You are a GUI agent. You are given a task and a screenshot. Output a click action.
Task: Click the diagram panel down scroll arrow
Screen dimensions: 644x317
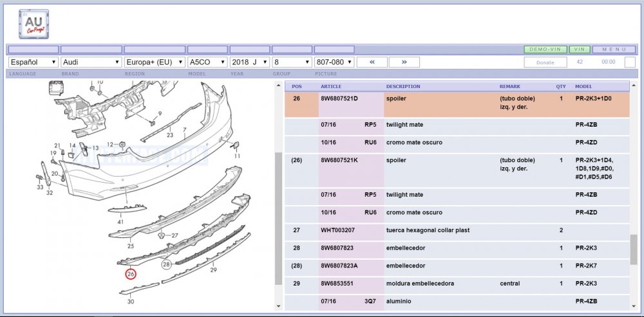[x=278, y=306]
